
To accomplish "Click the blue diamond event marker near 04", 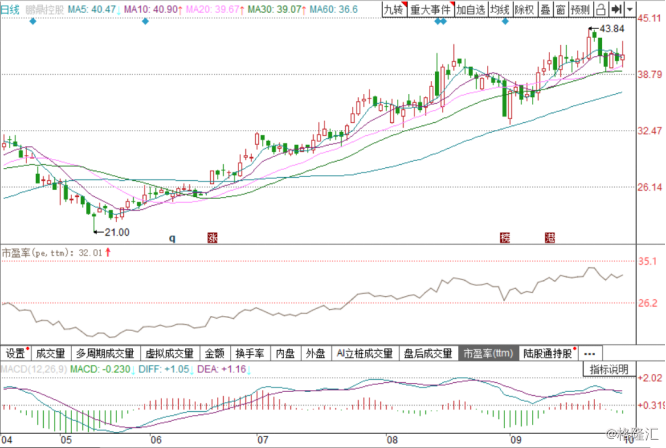I will (x=33, y=21).
